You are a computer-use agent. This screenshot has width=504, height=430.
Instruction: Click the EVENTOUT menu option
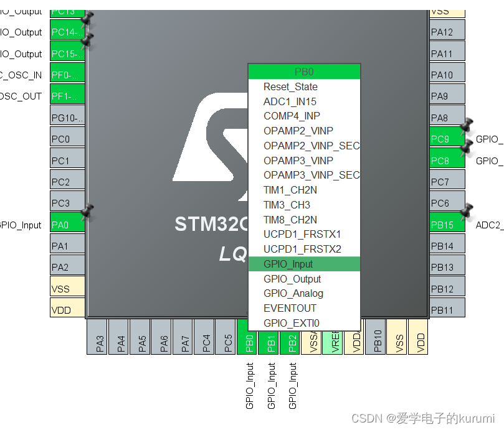click(290, 308)
